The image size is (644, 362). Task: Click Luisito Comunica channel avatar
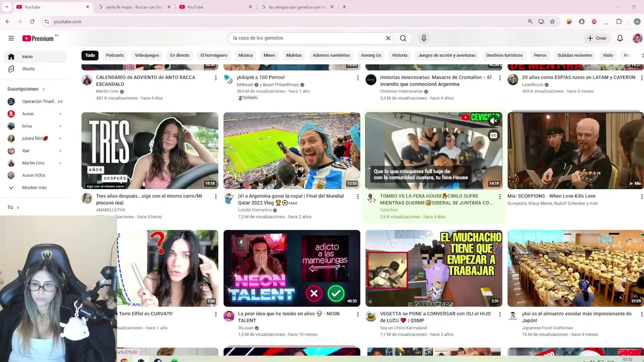point(229,199)
